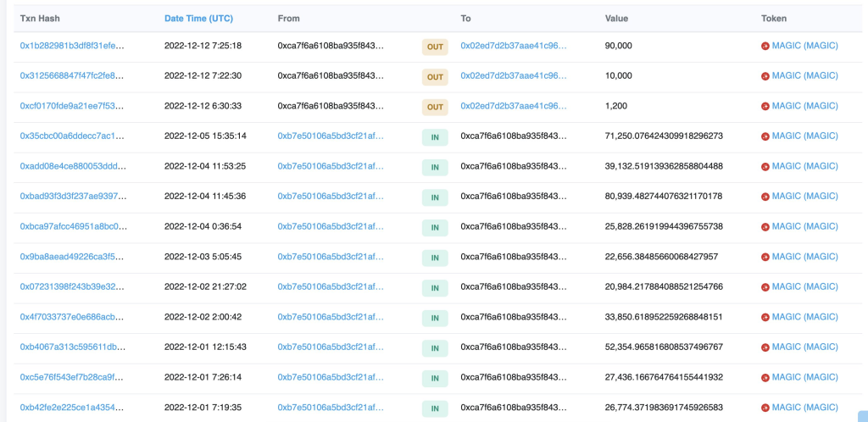Viewport: 868px width, 422px height.
Task: Open transaction hash 0xcf0170fde9a21ee7f53
Action: (73, 106)
